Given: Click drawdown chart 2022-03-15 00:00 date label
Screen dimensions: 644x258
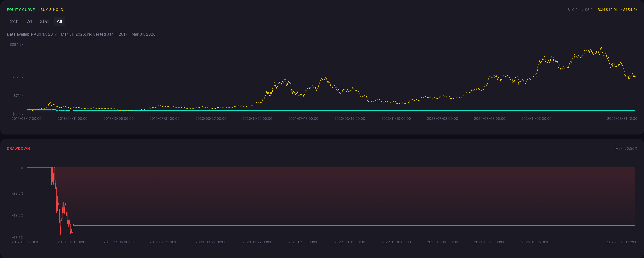Looking at the screenshot, I should tap(350, 242).
